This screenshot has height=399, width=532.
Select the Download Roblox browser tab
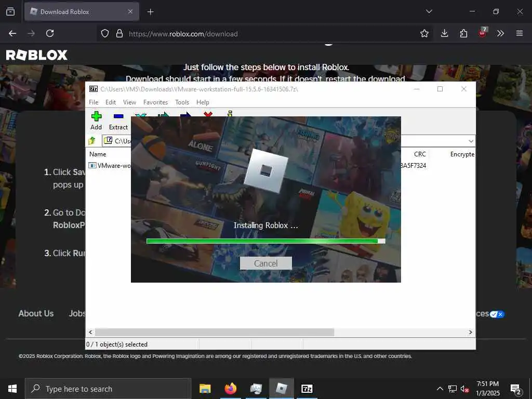82,12
